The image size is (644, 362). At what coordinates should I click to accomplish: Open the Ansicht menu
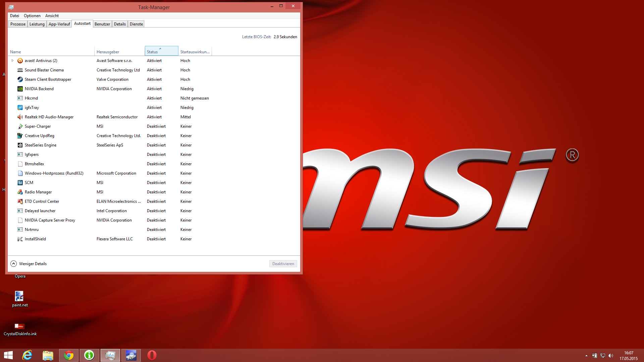(x=52, y=16)
